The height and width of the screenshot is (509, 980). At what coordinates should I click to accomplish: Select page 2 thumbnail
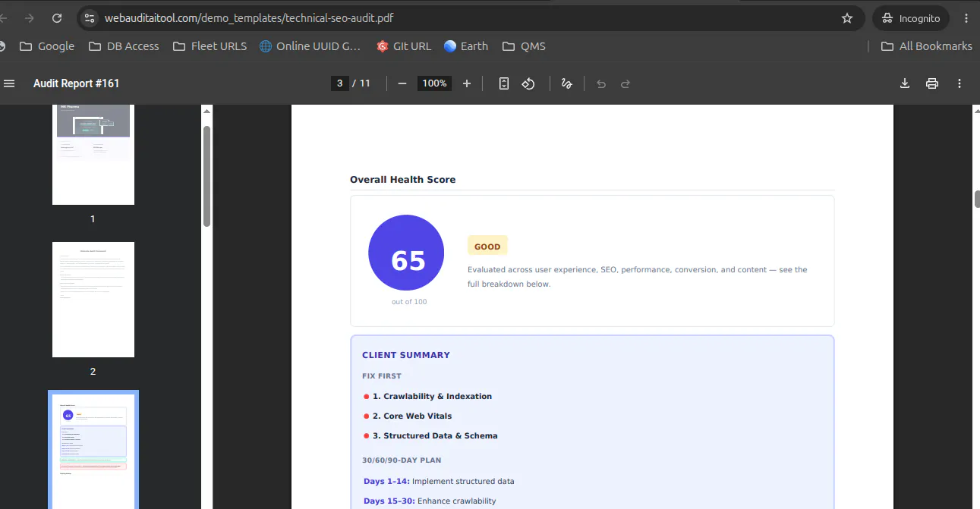[93, 300]
